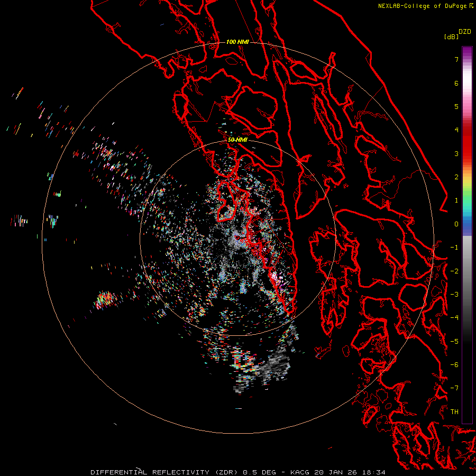Viewport: 476px width, 476px height.
Task: Click the 7 dB value on colorbar
Action: [x=456, y=59]
